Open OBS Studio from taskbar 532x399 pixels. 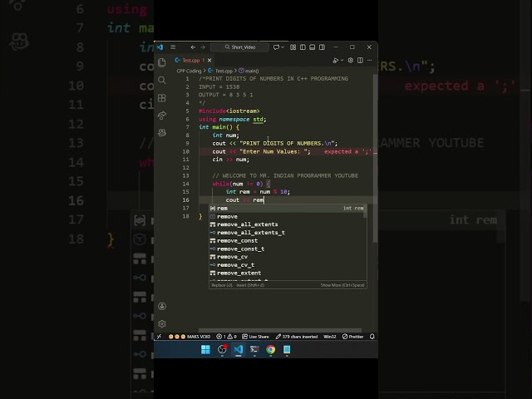pyautogui.click(x=222, y=349)
